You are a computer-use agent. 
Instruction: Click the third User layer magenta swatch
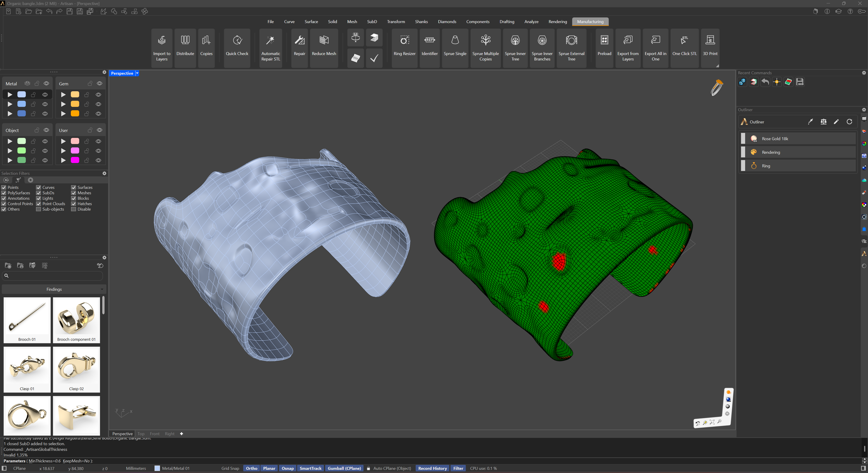[75, 160]
